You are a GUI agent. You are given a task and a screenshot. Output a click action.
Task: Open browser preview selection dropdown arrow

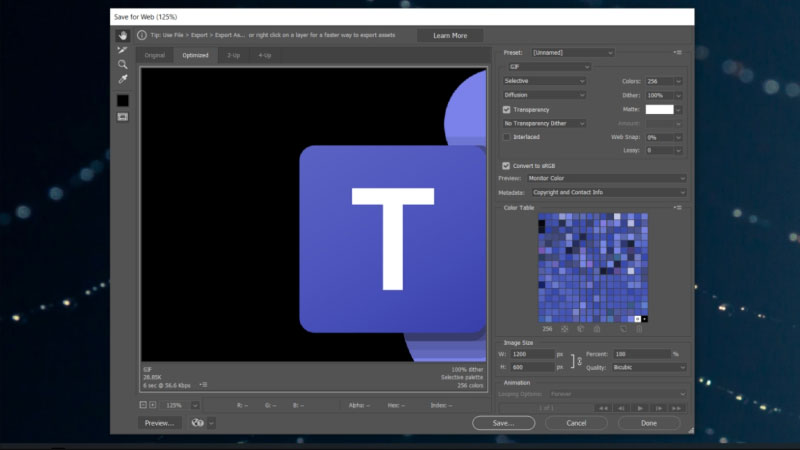tap(211, 423)
